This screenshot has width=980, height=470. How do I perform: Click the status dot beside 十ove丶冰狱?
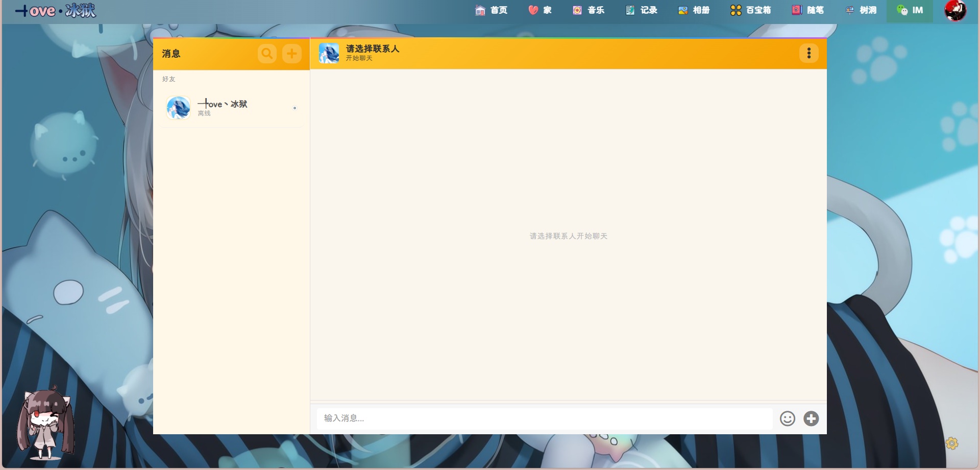click(x=295, y=108)
